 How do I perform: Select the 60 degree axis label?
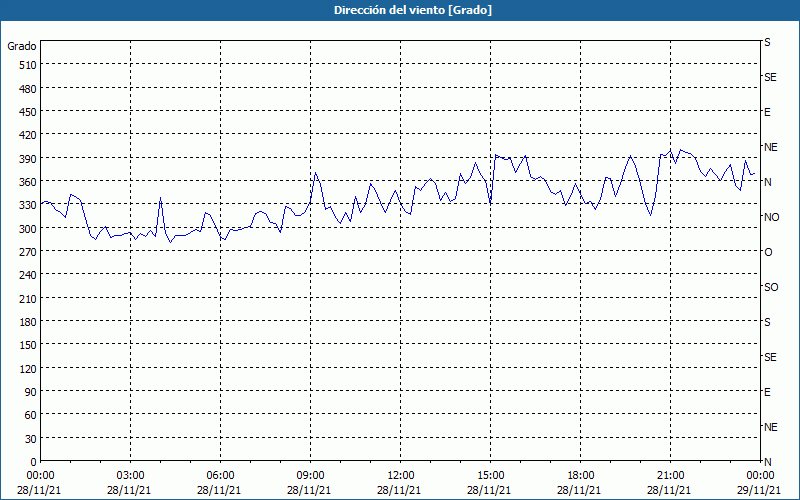click(31, 415)
